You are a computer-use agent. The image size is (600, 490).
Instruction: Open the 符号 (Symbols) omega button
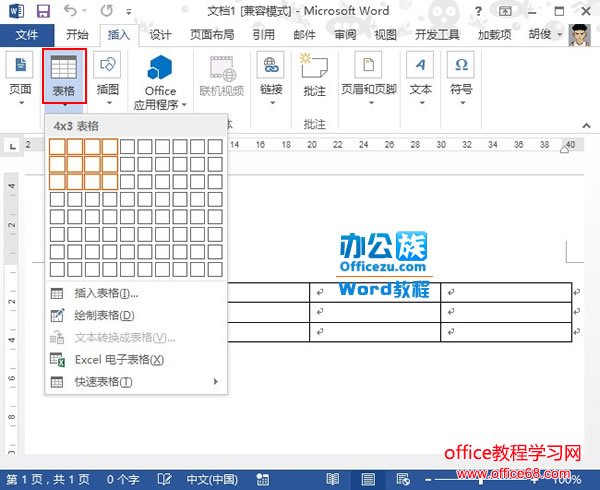[461, 79]
